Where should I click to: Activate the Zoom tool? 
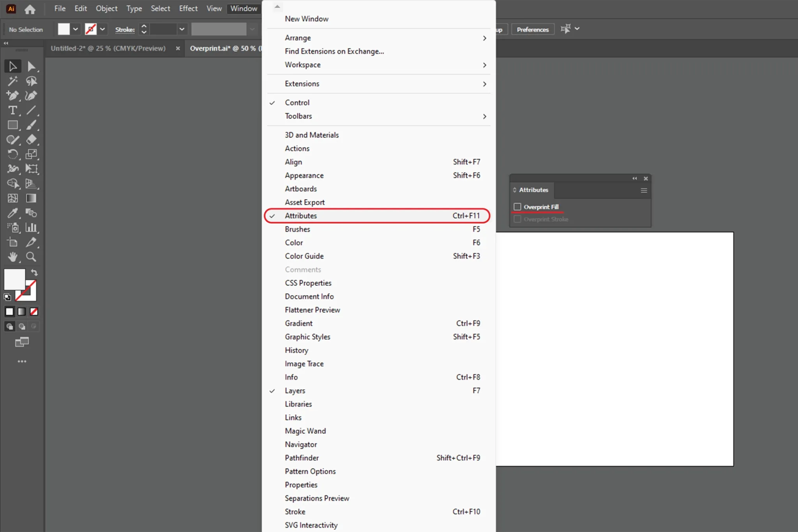31,257
